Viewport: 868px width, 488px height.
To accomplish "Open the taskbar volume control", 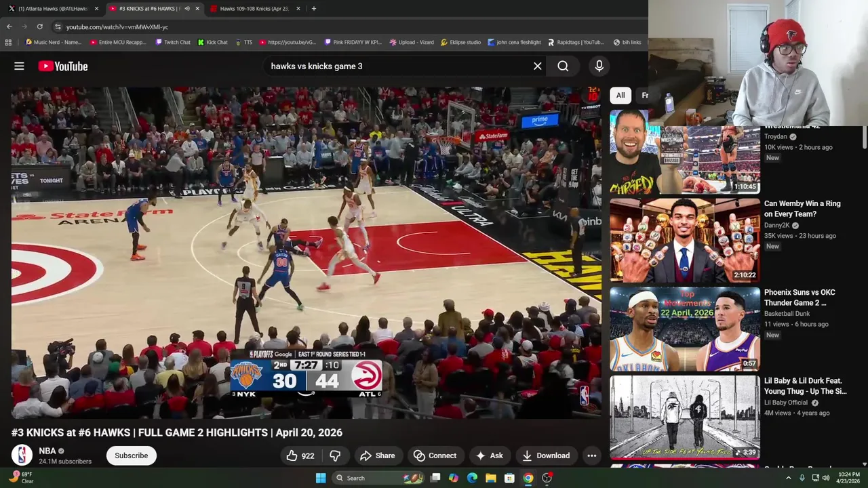I will tap(825, 478).
